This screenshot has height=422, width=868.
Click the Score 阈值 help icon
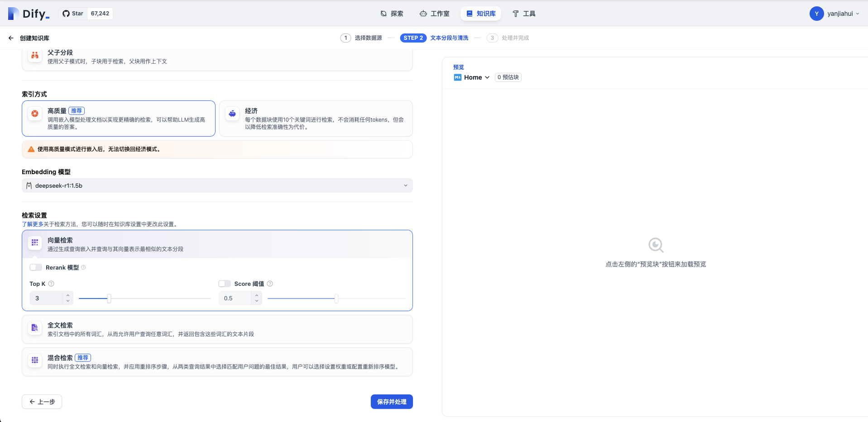(x=270, y=284)
